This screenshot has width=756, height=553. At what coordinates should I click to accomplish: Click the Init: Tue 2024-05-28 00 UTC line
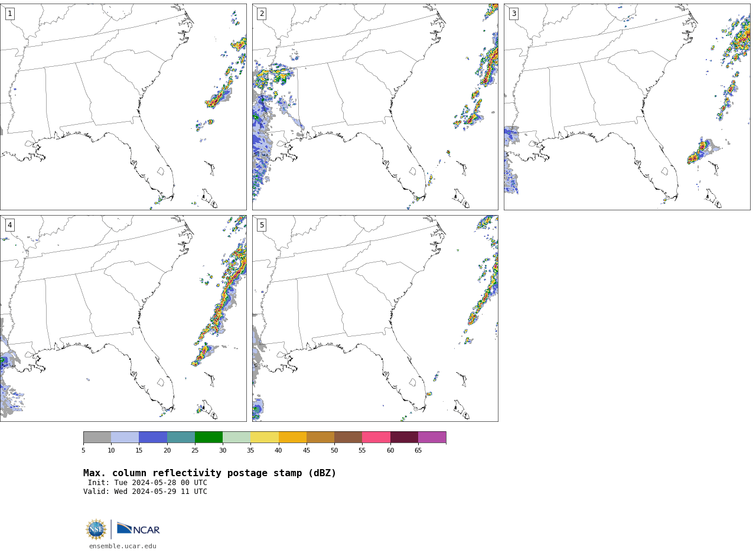point(148,483)
